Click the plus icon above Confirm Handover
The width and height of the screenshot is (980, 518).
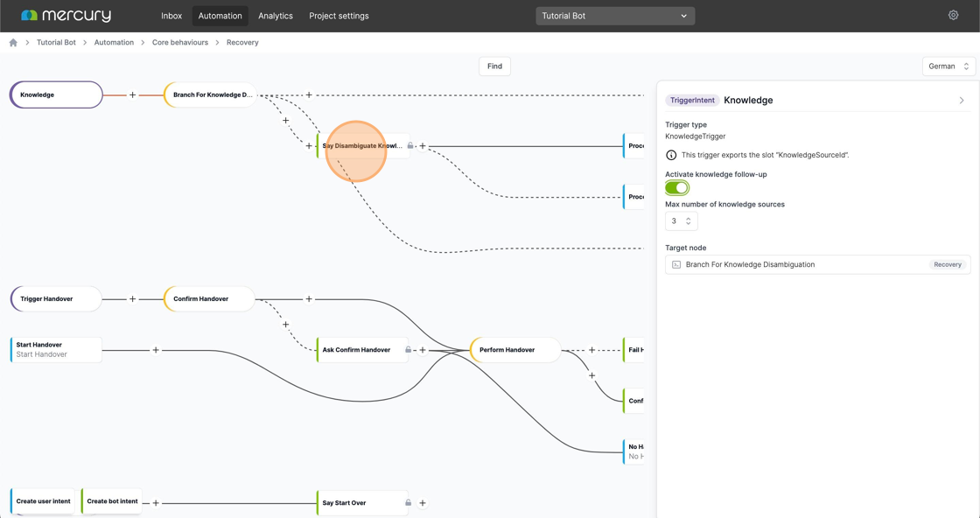(308, 298)
